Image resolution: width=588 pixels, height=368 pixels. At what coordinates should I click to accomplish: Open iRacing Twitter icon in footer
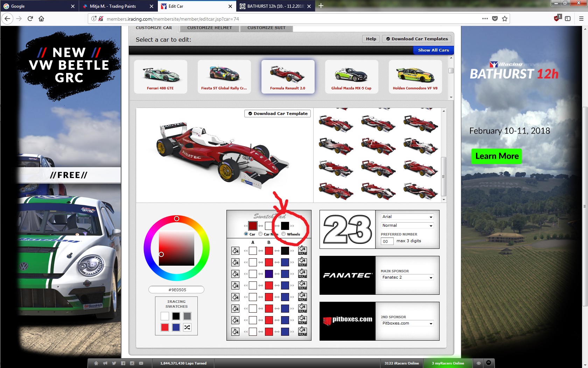pos(114,363)
